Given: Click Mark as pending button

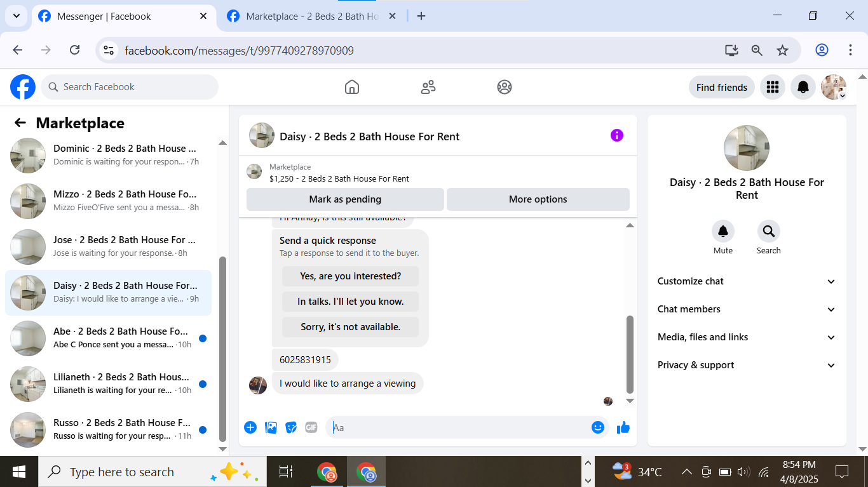Looking at the screenshot, I should point(345,199).
